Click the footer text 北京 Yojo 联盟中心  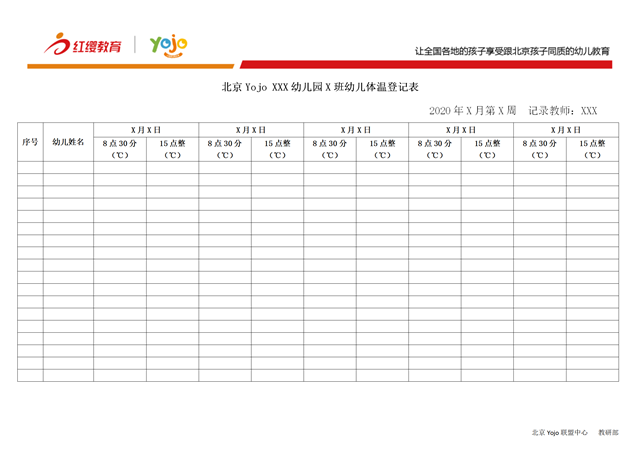pyautogui.click(x=560, y=432)
